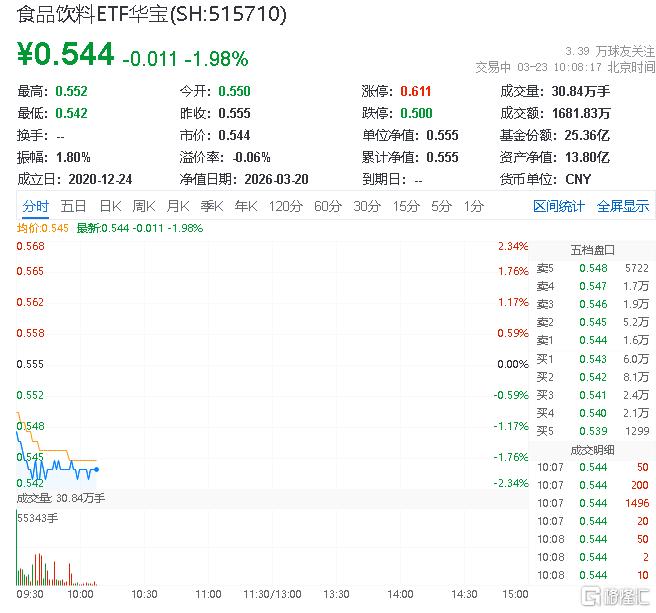Click the 均价:0.545 label above chart

43,228
